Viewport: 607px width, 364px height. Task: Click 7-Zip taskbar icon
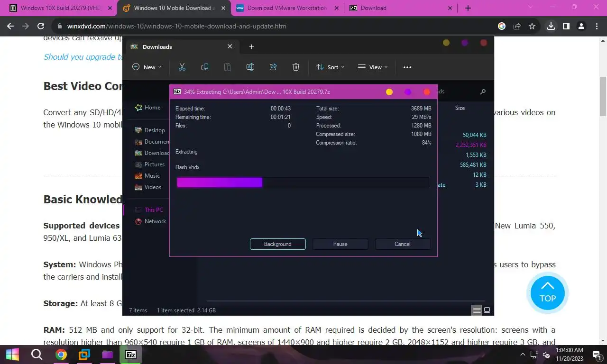coord(131,355)
